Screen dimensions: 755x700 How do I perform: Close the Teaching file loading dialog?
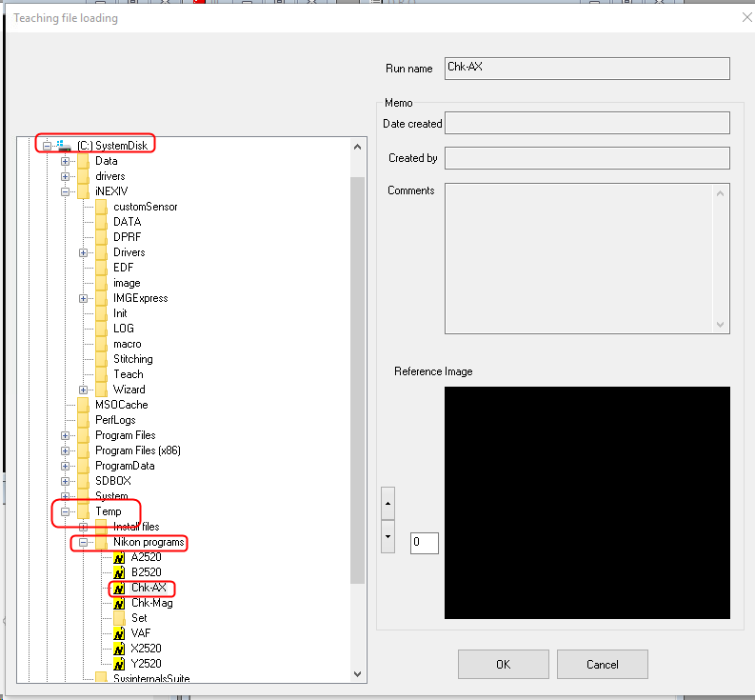(x=746, y=18)
